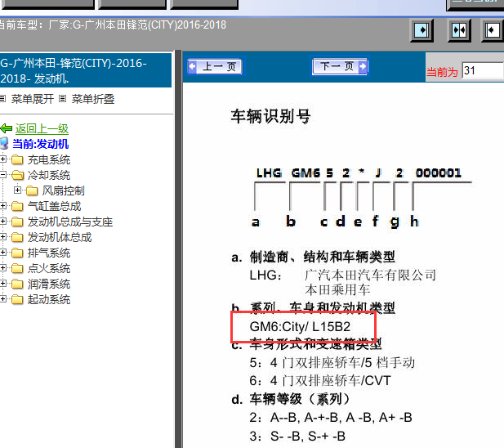Click the split-panel center layout icon

tap(459, 30)
